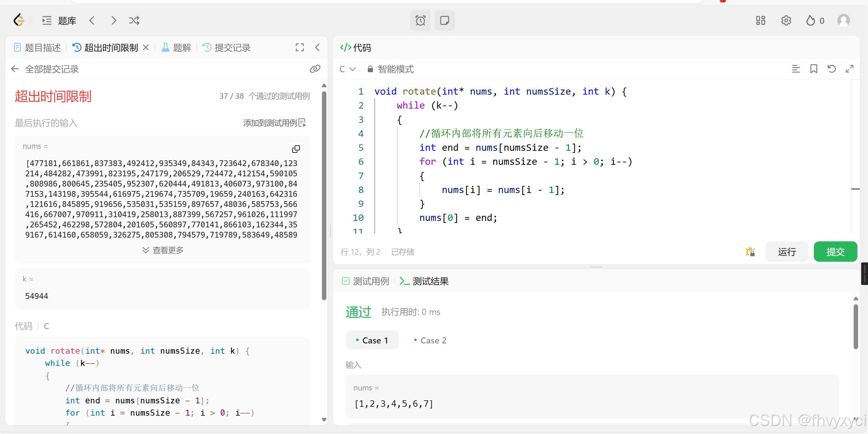Screen dimensions: 868x434
Task: Click the 代码 panel header
Action: 356,48
